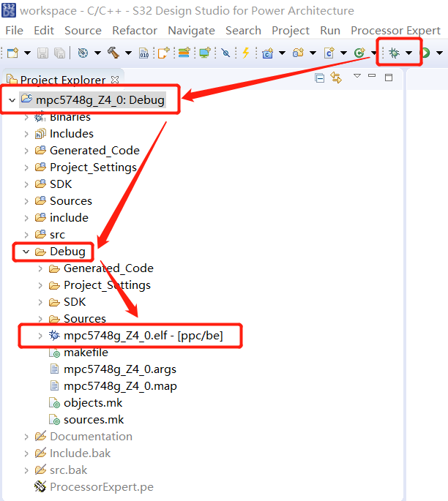Click the Save toolbar icon
This screenshot has height=501, width=448.
pos(42,53)
